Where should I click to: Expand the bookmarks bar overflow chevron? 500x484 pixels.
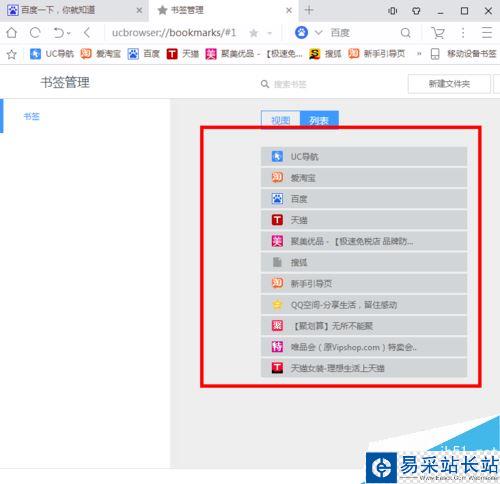[419, 54]
